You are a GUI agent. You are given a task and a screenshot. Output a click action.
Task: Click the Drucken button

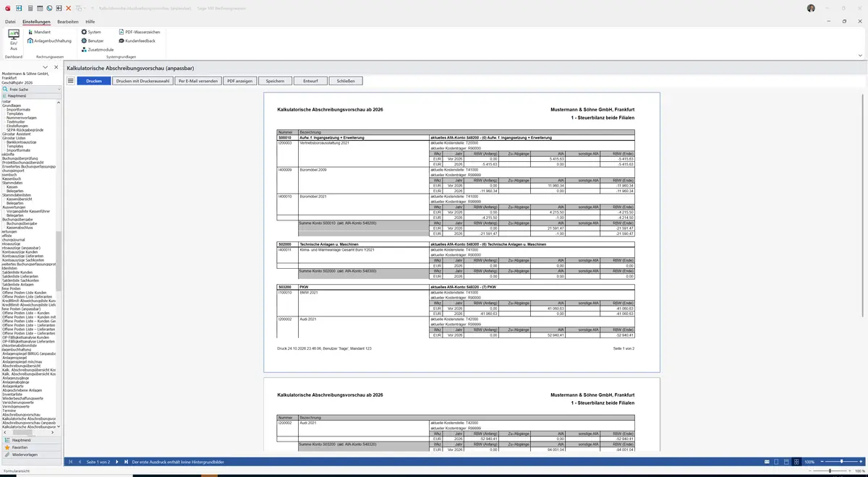click(x=94, y=81)
